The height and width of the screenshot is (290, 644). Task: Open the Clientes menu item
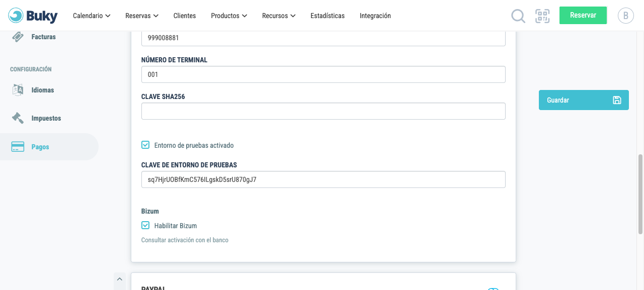(x=185, y=16)
